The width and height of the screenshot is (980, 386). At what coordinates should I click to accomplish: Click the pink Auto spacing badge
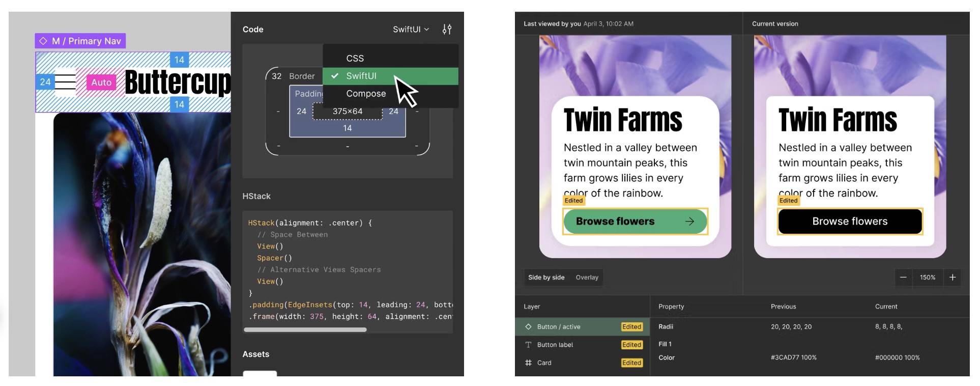coord(101,82)
